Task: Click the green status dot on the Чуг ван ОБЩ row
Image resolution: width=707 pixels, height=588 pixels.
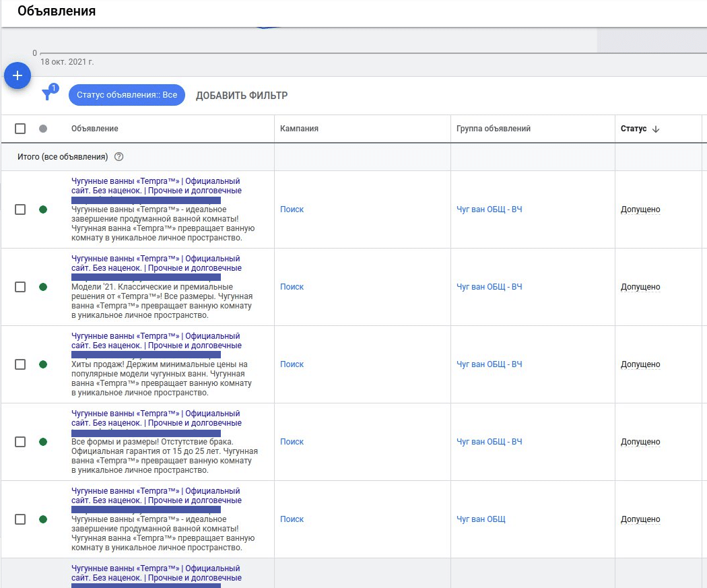Action: coord(43,519)
